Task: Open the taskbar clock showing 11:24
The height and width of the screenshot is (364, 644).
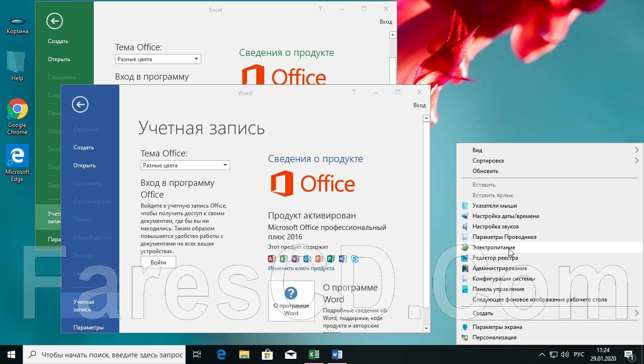Action: pos(603,355)
